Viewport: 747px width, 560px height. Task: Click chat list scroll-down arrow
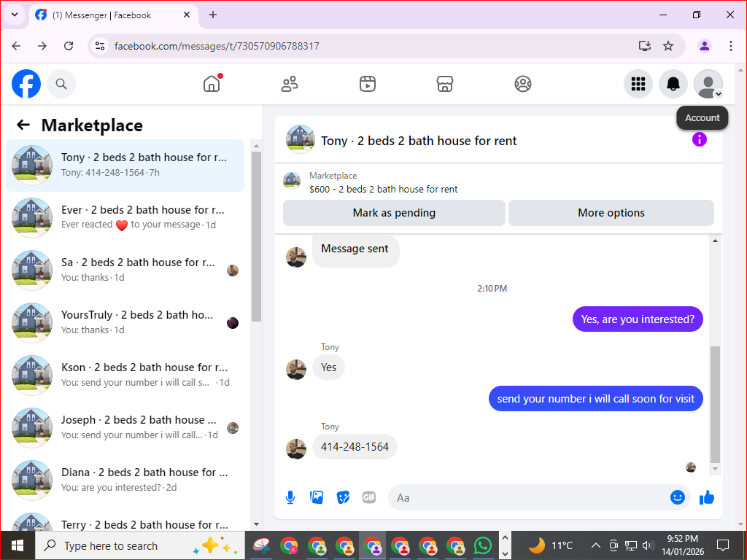[256, 524]
